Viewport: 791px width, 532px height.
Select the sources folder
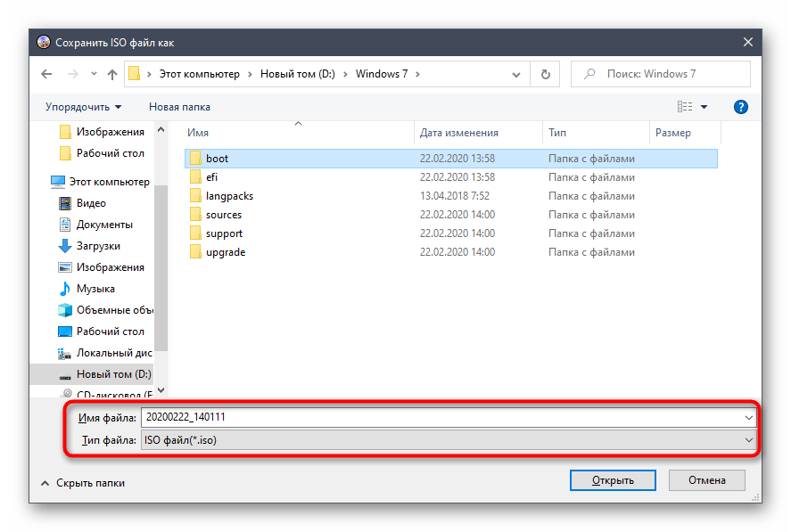point(223,215)
